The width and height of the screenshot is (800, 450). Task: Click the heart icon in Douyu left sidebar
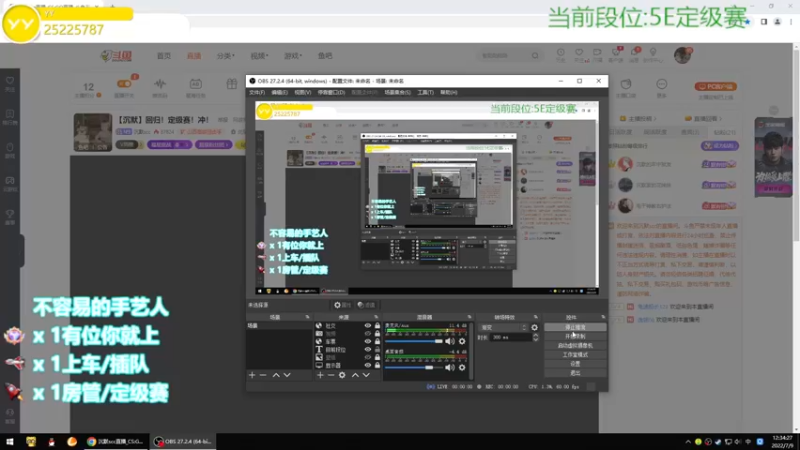pos(10,81)
